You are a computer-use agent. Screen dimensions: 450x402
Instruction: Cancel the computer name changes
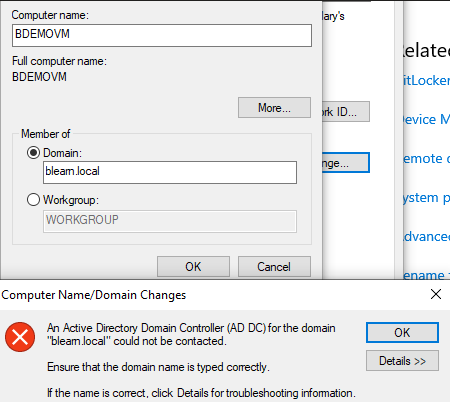point(274,267)
